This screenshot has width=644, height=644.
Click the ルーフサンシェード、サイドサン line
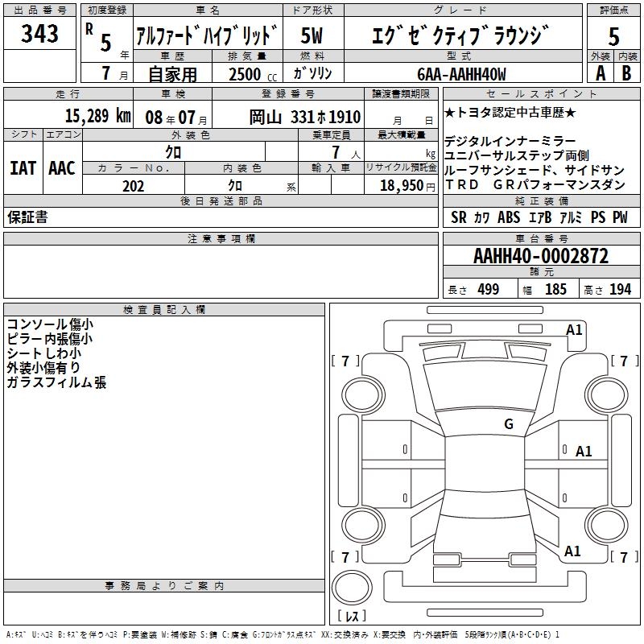point(535,170)
